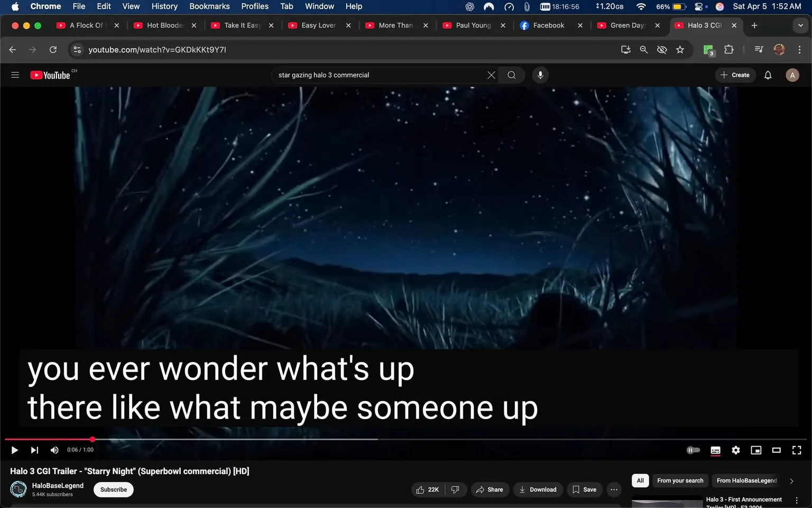
Task: Open the Bookmarks menu
Action: [x=209, y=6]
